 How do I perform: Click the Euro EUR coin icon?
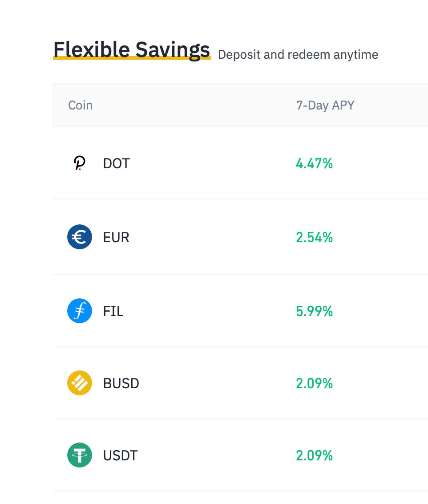(79, 237)
